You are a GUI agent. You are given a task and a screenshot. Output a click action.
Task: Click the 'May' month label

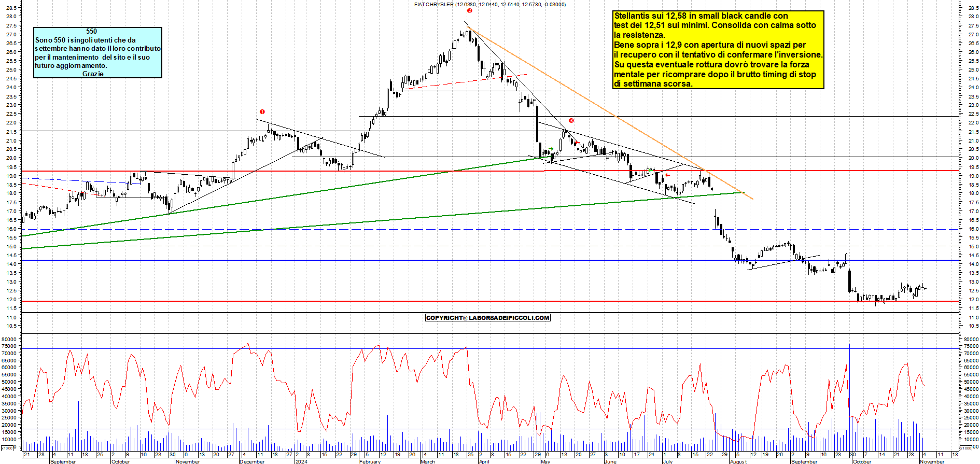(545, 461)
